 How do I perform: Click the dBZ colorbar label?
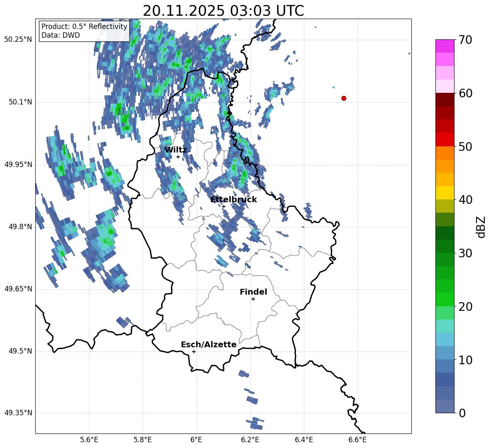[x=481, y=227]
